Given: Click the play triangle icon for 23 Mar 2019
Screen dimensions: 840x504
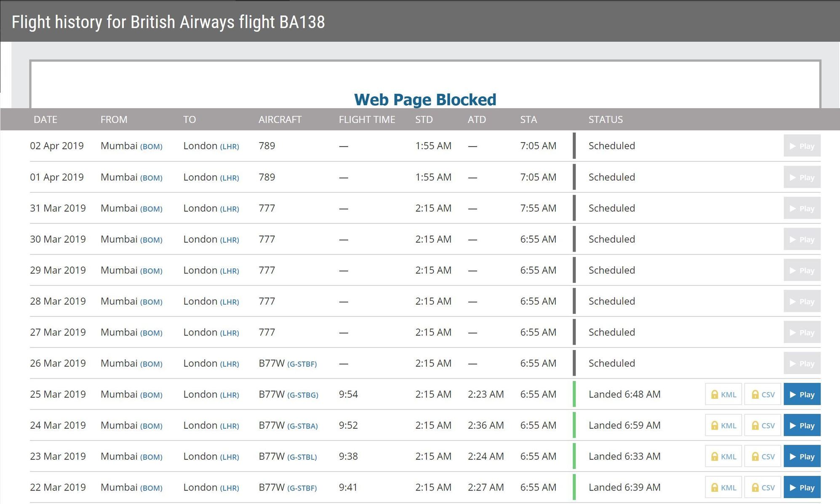Looking at the screenshot, I should point(793,456).
